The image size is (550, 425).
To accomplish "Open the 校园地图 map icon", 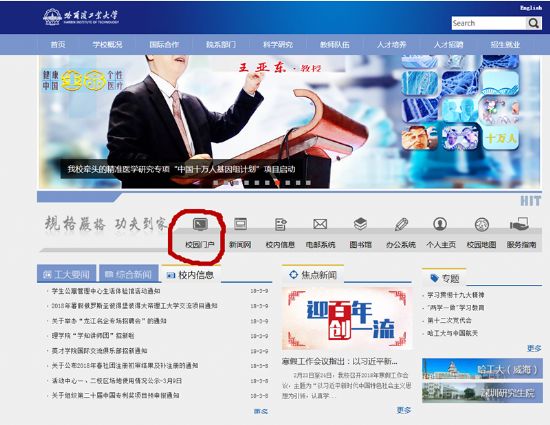I will 482,224.
